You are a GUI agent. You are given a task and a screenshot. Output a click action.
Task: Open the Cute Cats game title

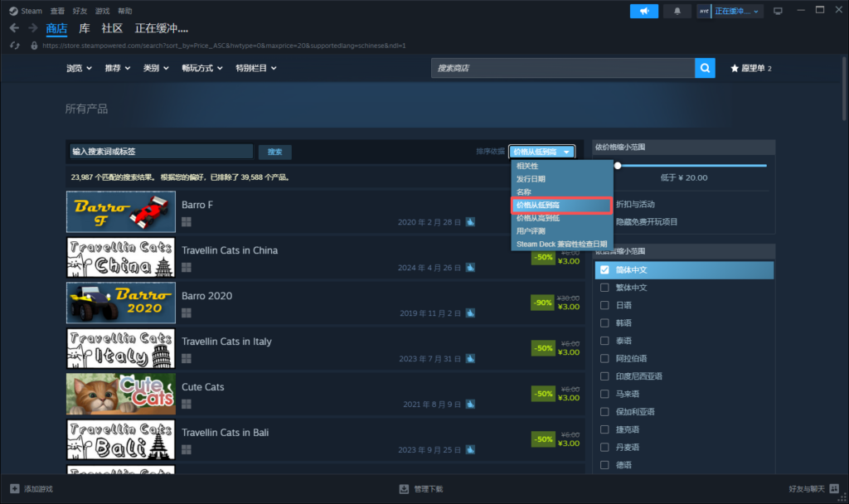click(202, 386)
